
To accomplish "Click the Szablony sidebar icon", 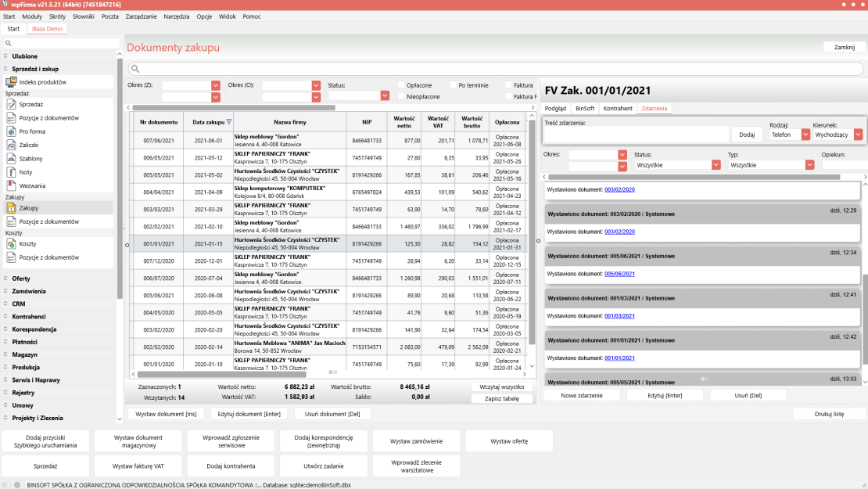I will pyautogui.click(x=11, y=158).
